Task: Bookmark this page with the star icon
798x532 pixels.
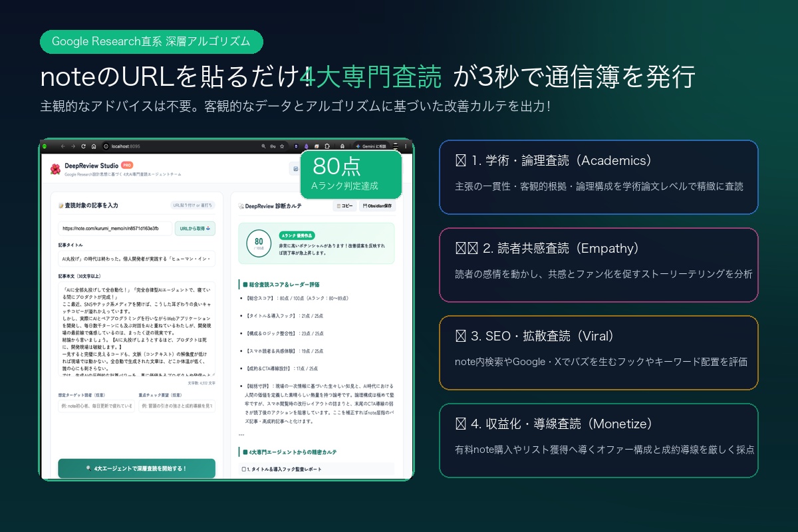Action: [282, 146]
